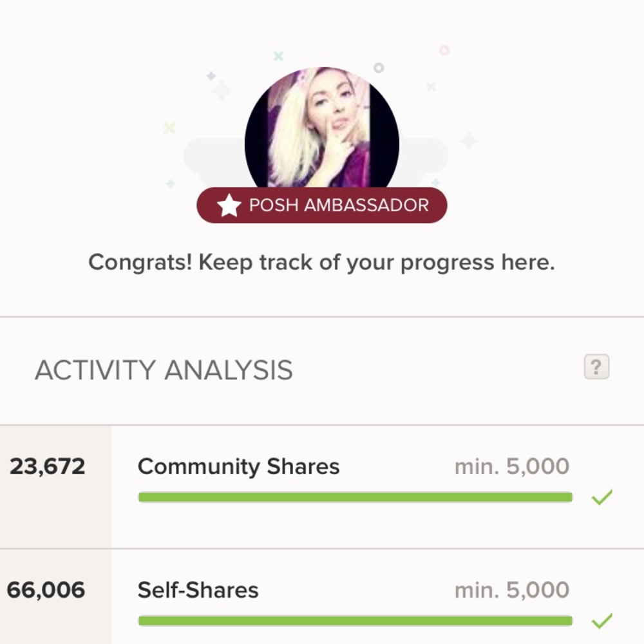Click the min. 5,000 text for Community Shares
The height and width of the screenshot is (644, 644).
pos(511,466)
